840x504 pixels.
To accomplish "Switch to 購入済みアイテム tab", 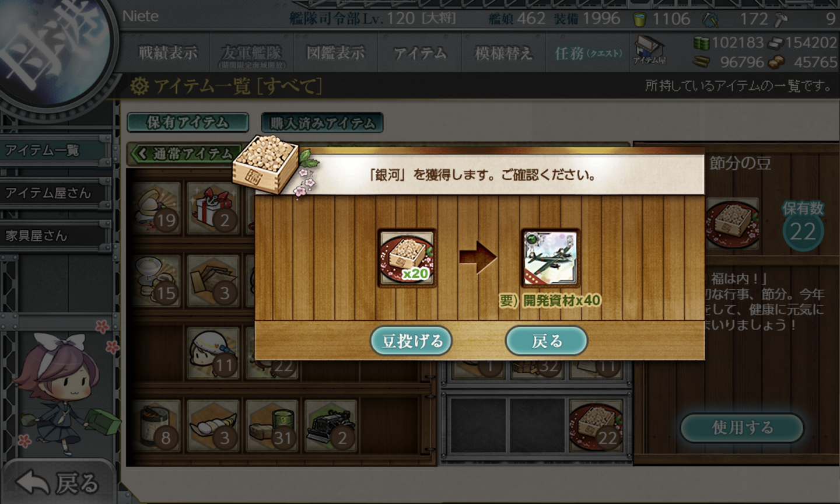I will pos(322,123).
